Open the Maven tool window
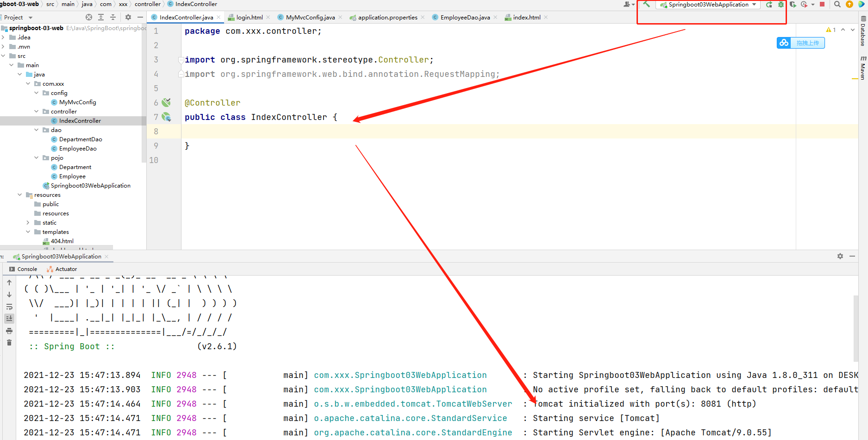The width and height of the screenshot is (868, 440). click(x=863, y=68)
